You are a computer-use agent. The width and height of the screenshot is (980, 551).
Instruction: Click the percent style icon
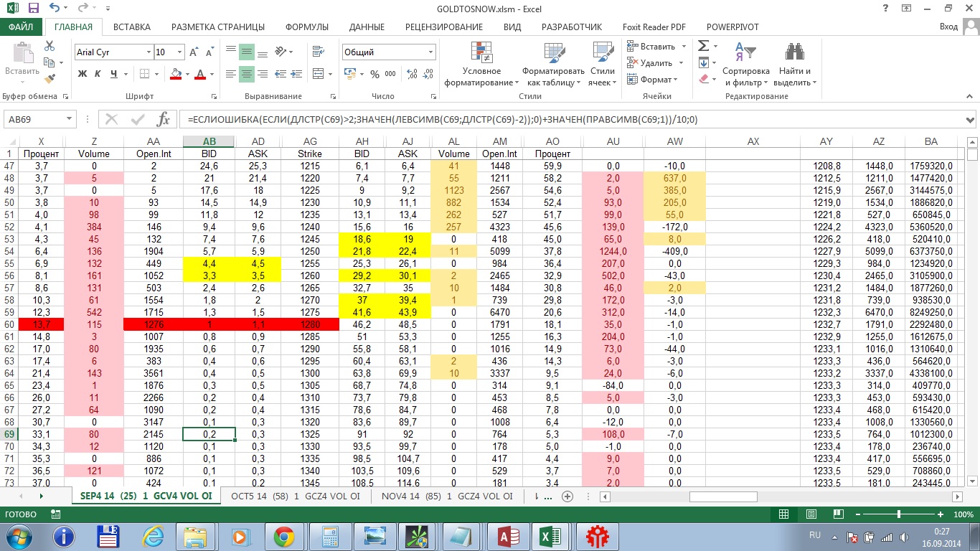(x=374, y=74)
